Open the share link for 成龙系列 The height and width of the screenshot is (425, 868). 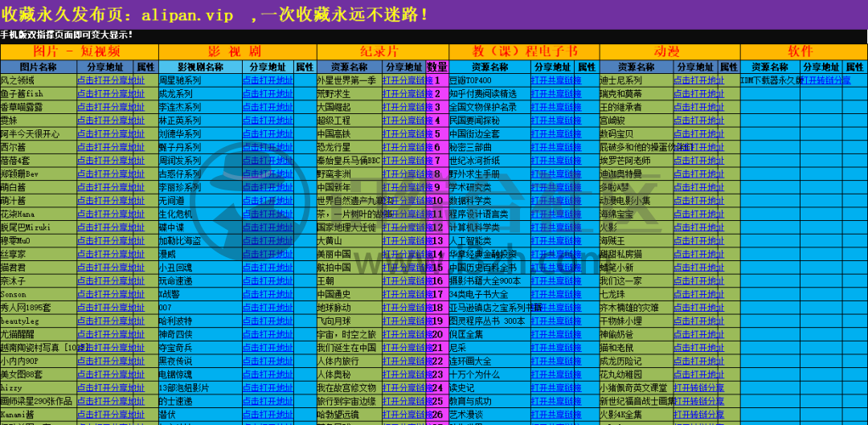pos(268,93)
